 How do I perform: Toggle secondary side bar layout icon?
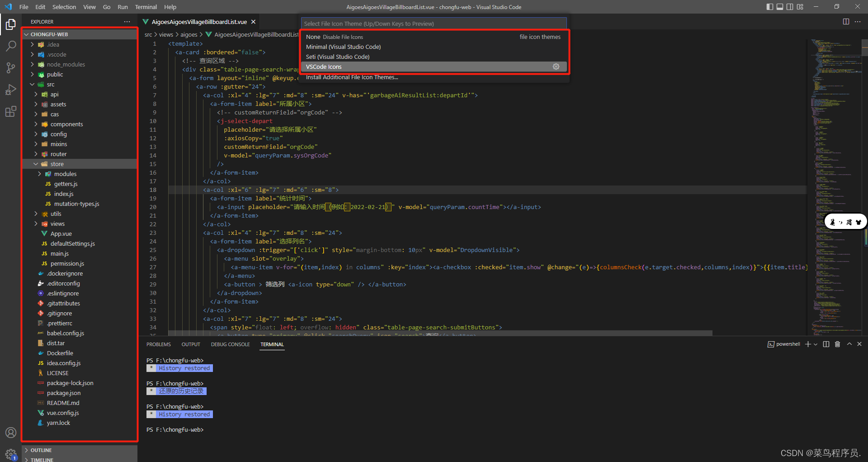coord(790,7)
